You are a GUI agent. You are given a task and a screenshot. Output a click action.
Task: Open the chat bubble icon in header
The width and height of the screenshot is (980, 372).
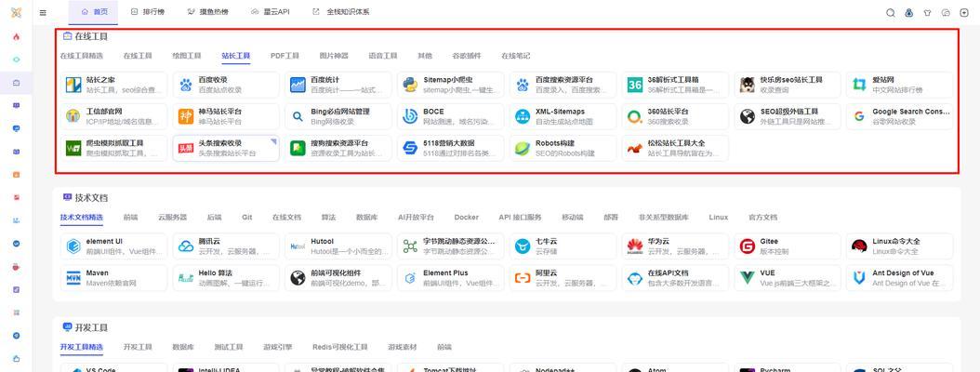click(x=946, y=12)
